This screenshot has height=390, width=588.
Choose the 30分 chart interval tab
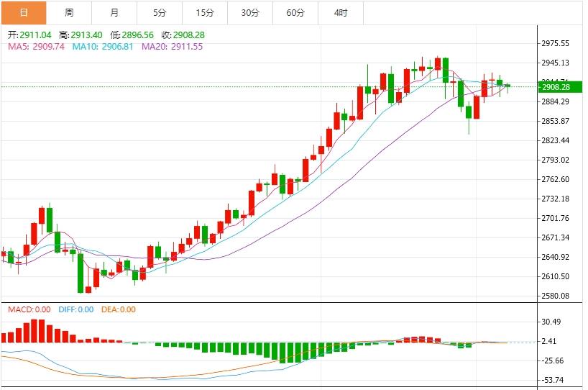pyautogui.click(x=250, y=12)
